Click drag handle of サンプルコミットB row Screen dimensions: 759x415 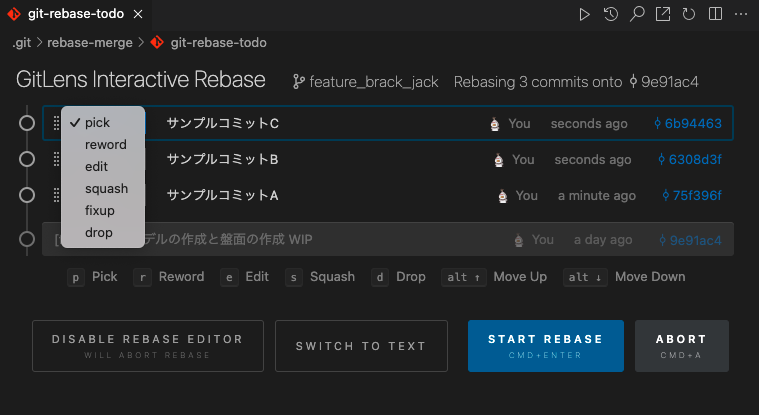56,159
